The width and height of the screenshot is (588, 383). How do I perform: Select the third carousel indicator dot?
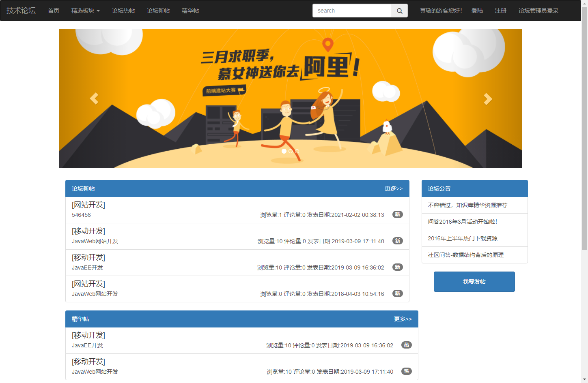tap(297, 151)
